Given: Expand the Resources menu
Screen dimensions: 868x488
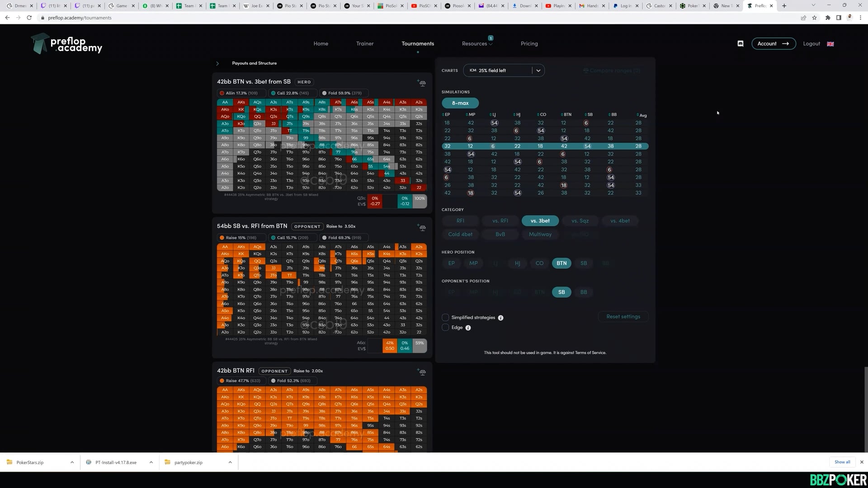Looking at the screenshot, I should point(476,44).
